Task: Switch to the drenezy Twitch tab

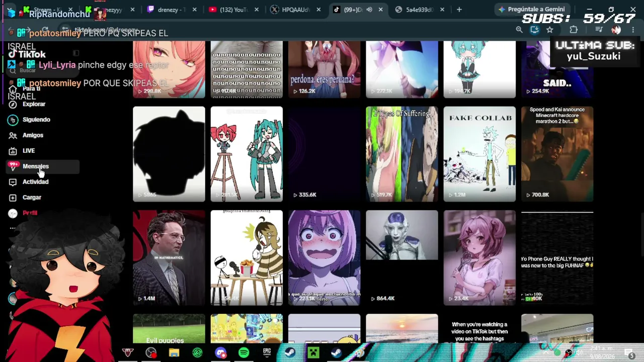Action: pyautogui.click(x=173, y=10)
